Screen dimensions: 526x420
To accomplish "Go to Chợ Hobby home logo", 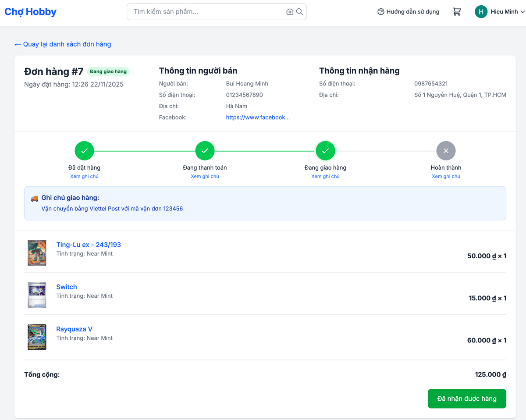I will 30,12.
